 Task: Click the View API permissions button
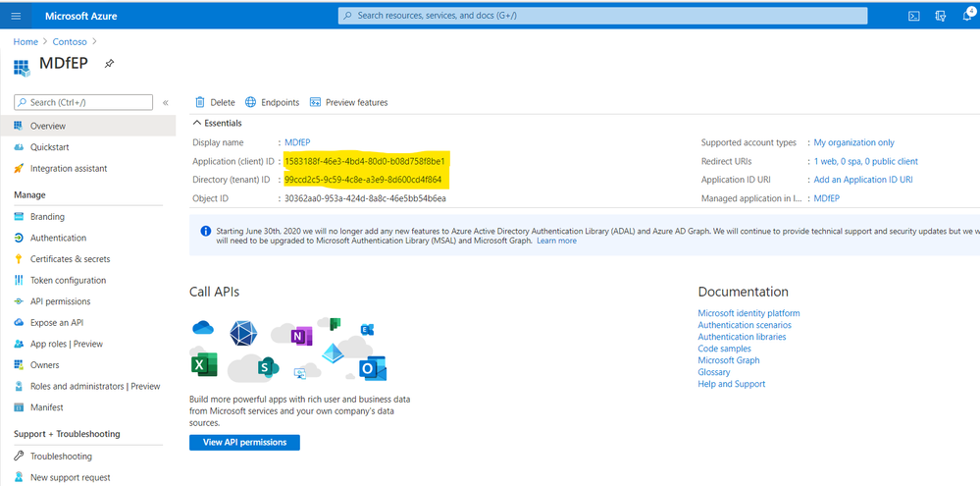point(244,442)
